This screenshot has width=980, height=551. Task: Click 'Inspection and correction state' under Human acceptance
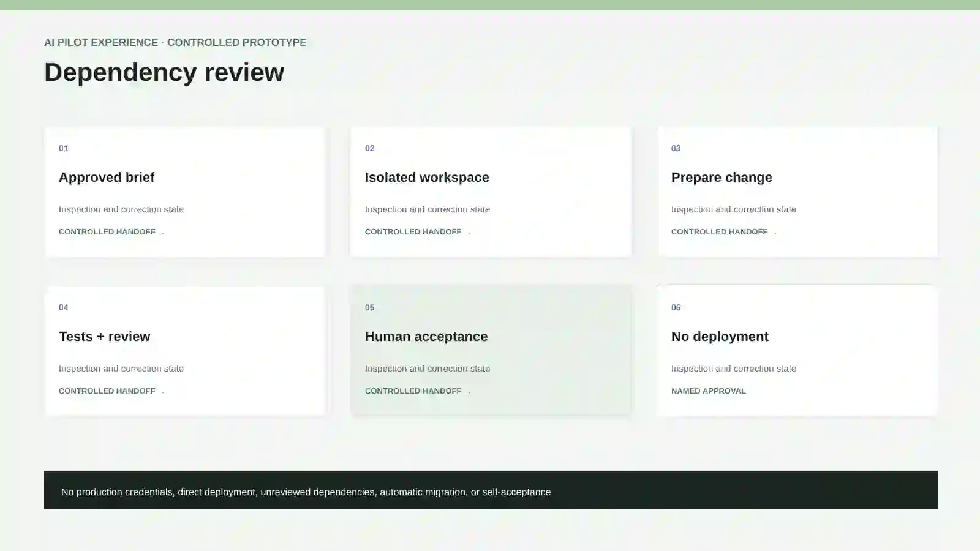428,369
